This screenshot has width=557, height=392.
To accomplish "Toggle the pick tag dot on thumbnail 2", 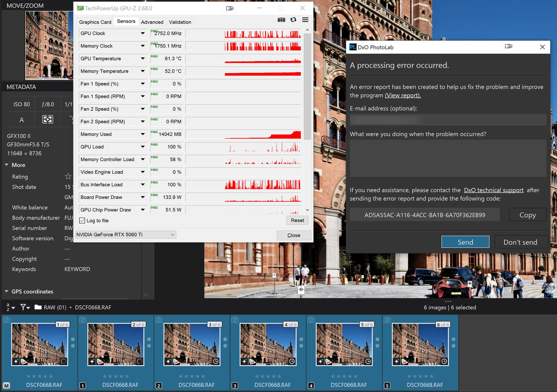I will [149, 339].
